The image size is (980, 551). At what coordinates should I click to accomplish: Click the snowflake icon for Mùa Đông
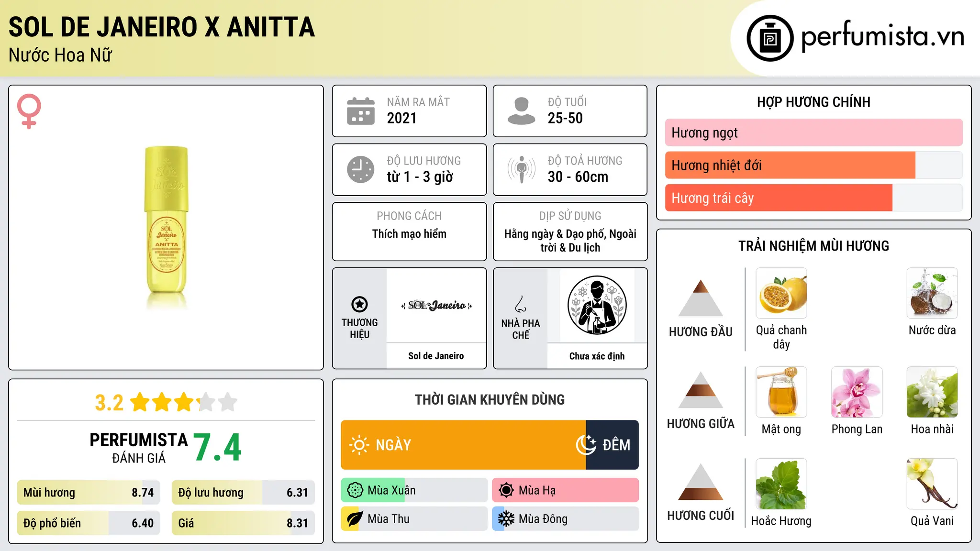(506, 519)
